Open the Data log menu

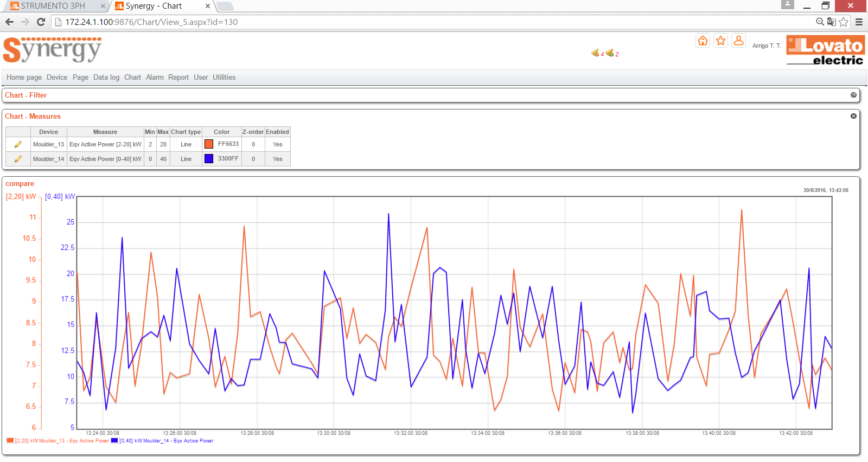106,77
